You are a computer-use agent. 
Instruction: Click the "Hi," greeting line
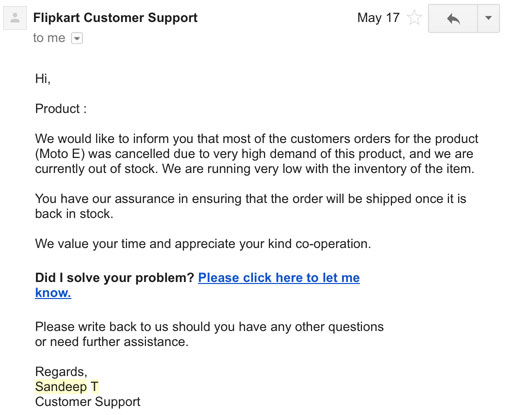tap(43, 79)
